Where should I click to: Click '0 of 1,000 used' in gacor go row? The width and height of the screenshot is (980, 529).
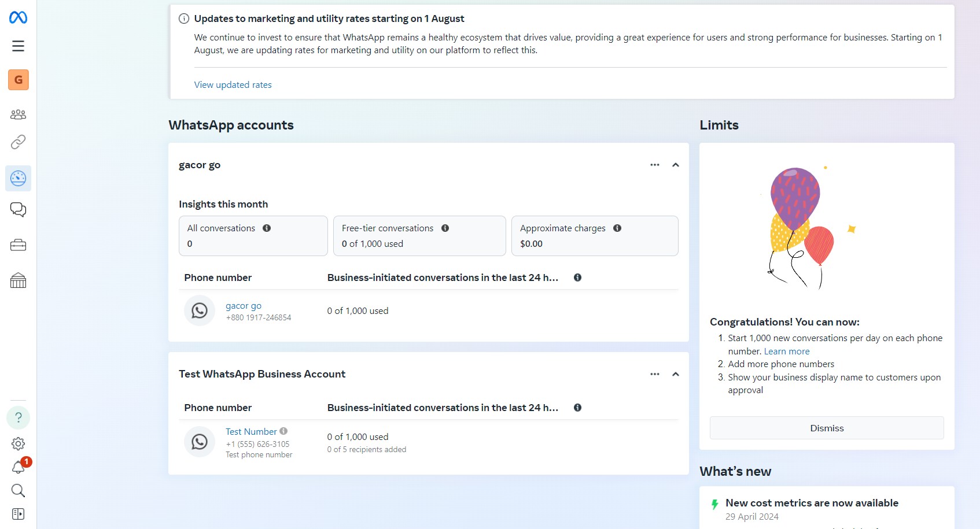coord(358,310)
